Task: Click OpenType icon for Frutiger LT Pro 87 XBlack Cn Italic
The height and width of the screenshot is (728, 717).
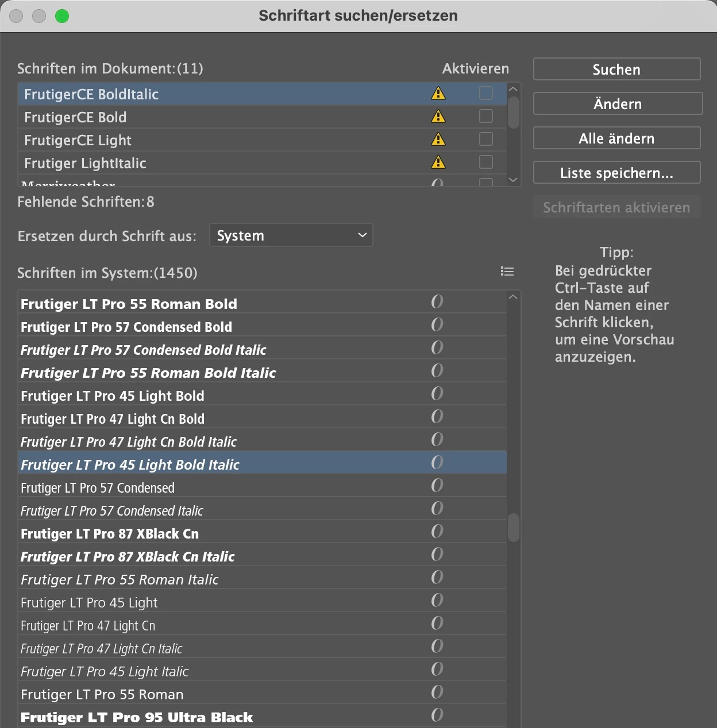Action: click(x=437, y=554)
